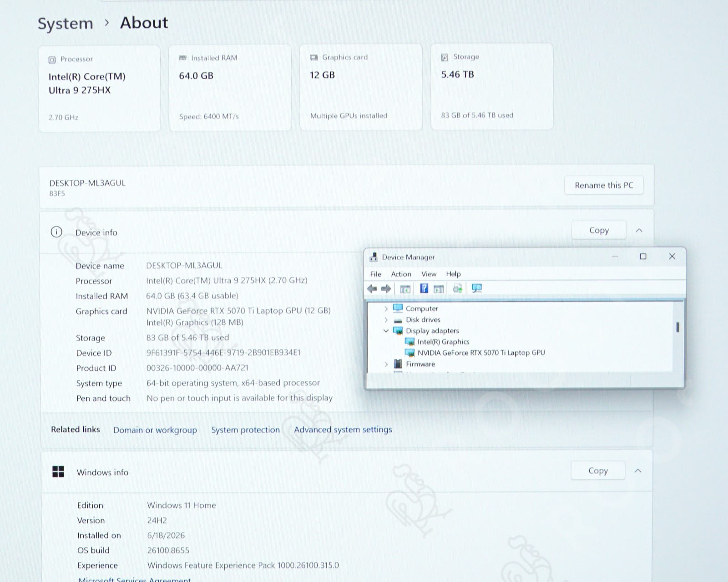Go back using the Device Manager toolbar arrow
Viewport: 728px width, 582px height.
pos(372,288)
